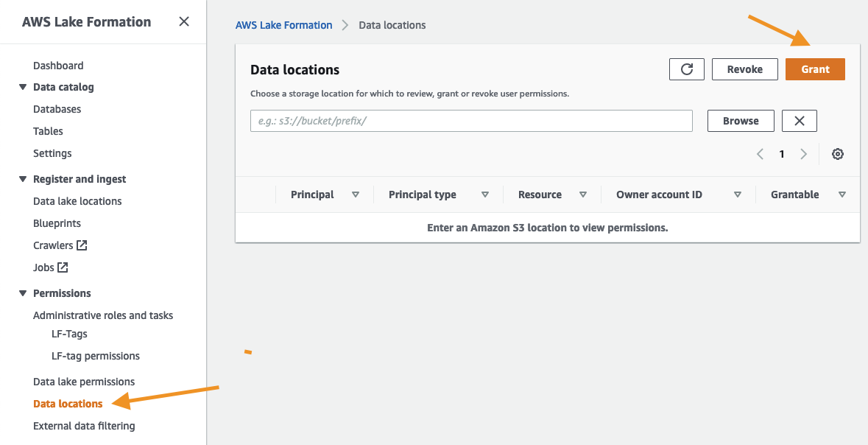Sort by Principal column arrow
Viewport: 868px width, 445px height.
(x=356, y=195)
